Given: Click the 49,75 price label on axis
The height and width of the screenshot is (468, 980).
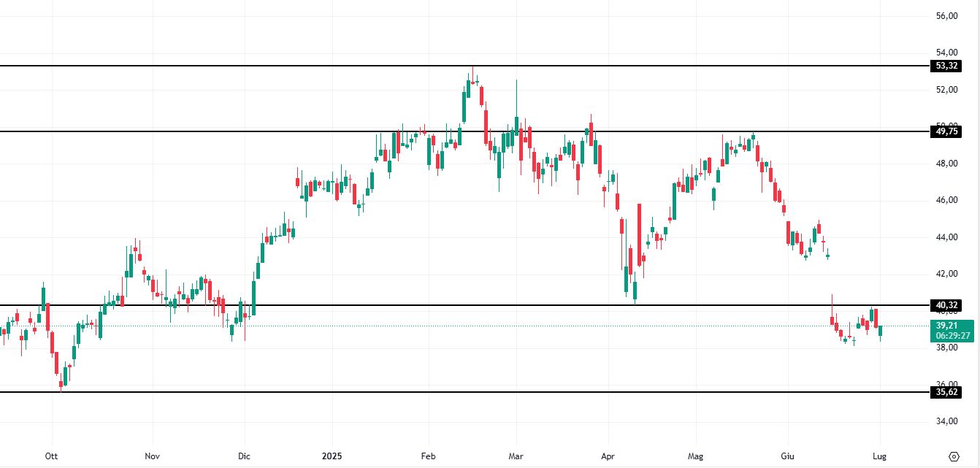Looking at the screenshot, I should point(947,131).
